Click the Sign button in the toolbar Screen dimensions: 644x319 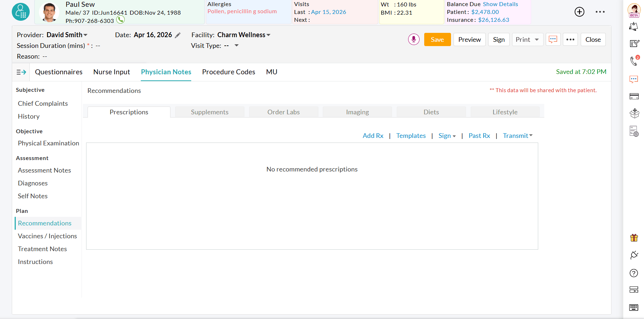(499, 39)
